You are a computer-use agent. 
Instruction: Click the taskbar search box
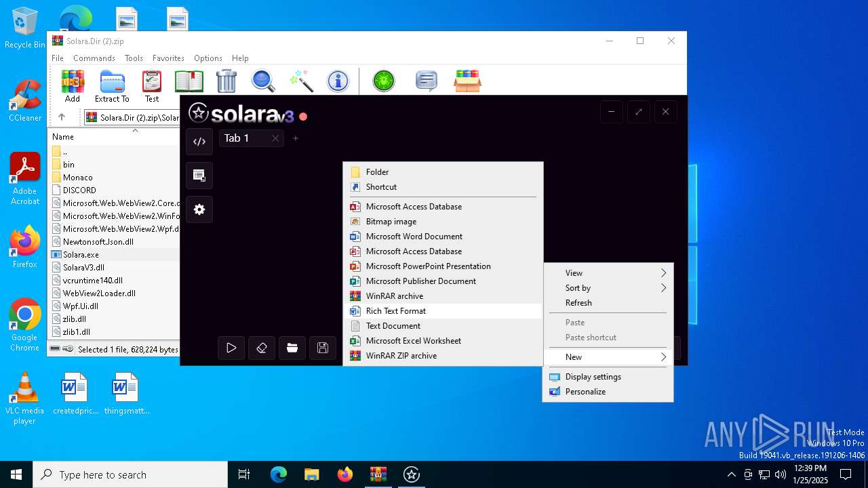click(130, 474)
